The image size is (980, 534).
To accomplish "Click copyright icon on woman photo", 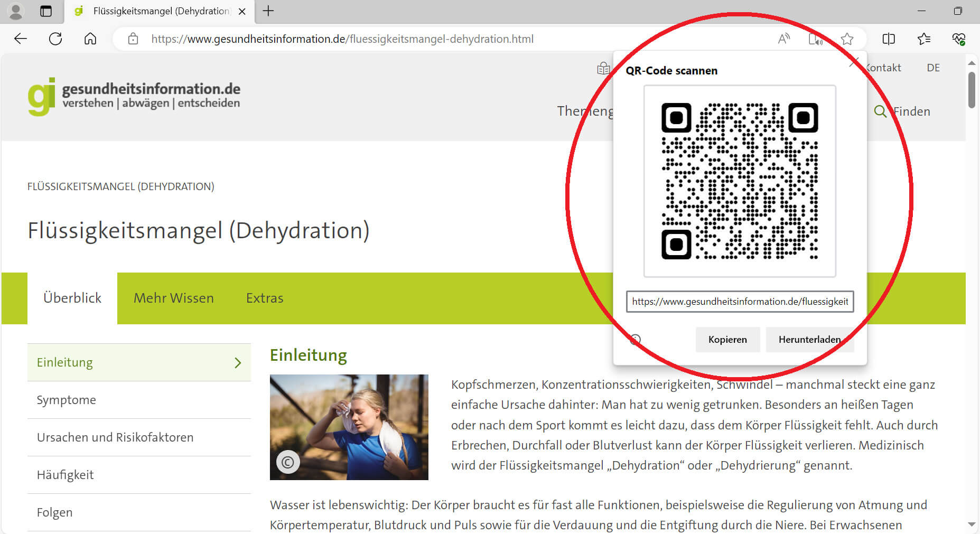I will click(288, 463).
